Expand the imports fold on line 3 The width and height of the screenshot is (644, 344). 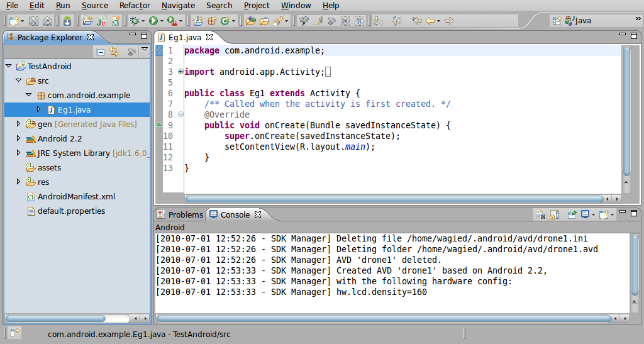[180, 72]
